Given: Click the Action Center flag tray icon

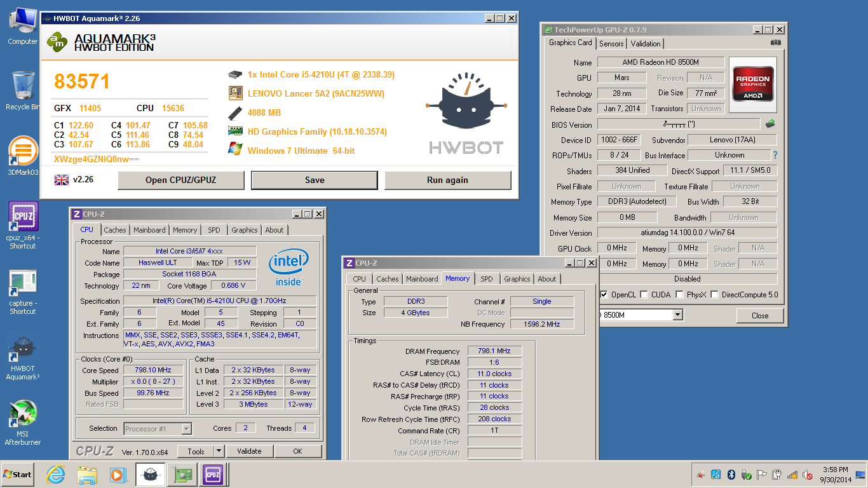Looking at the screenshot, I should pos(761,475).
